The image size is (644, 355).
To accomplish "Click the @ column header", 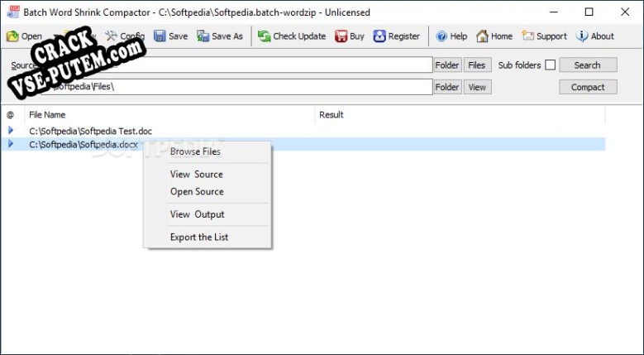I will [x=12, y=115].
